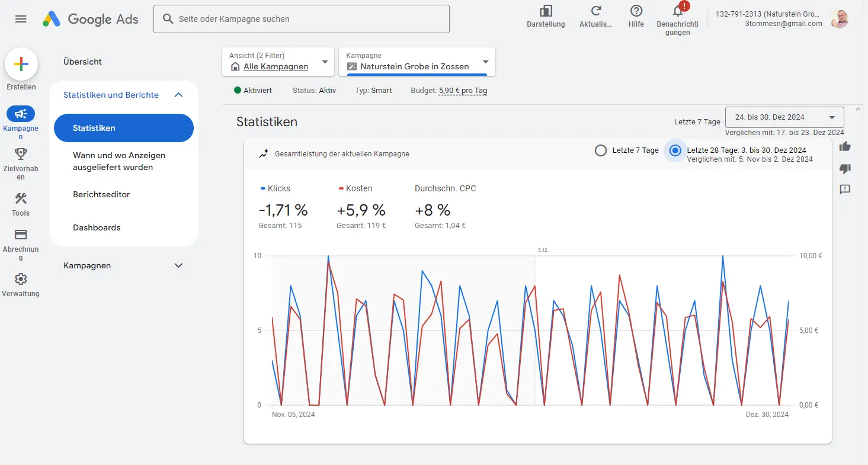Click the campaign type icon beside Naturstein Grobe

[x=352, y=66]
